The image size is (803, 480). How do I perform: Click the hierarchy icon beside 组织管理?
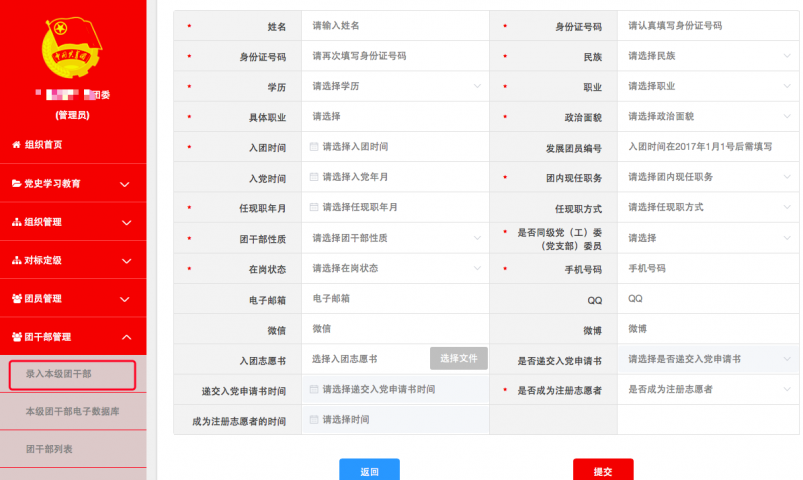16,222
